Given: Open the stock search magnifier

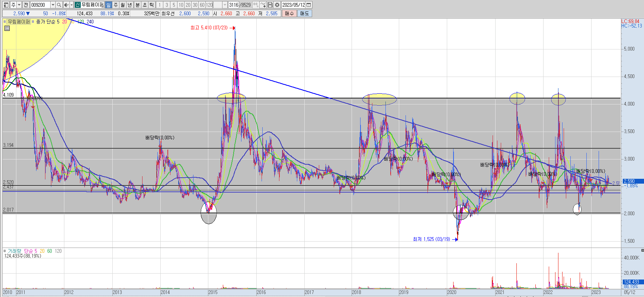Looking at the screenshot, I should (x=59, y=5).
